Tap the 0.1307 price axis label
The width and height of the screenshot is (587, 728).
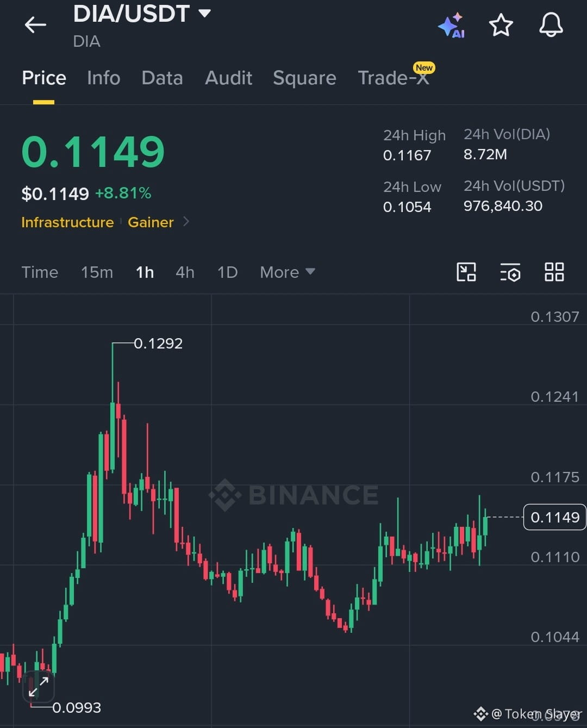pos(555,316)
